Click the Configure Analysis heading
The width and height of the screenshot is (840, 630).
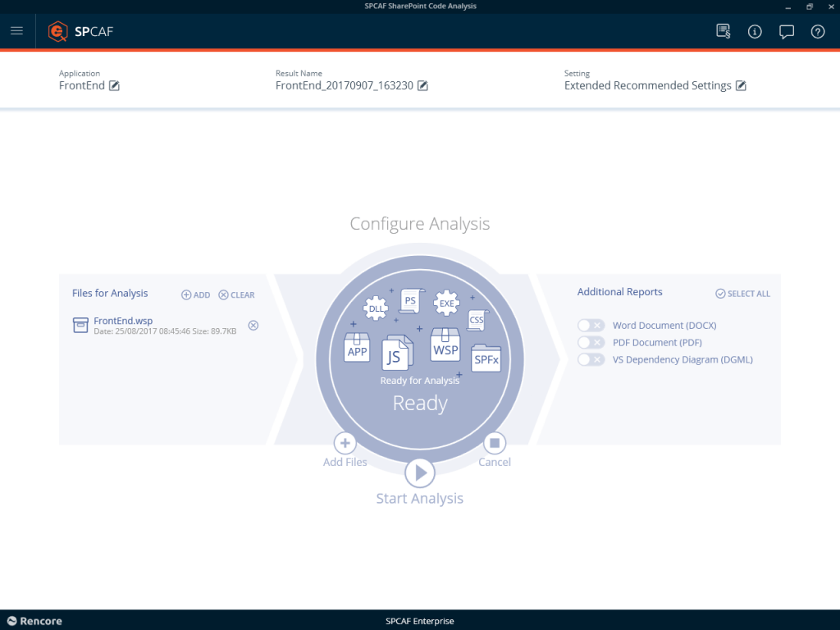pos(419,223)
